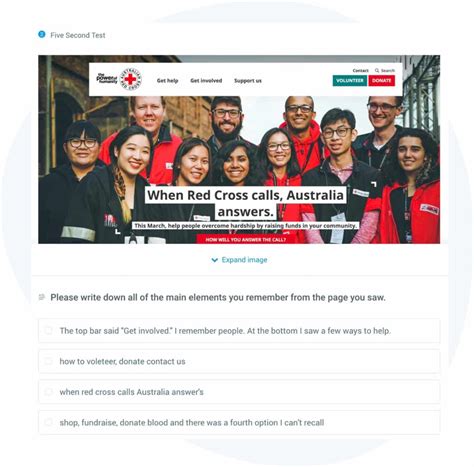Image resolution: width=474 pixels, height=467 pixels.
Task: Click the Expand image link text
Action: 244,260
